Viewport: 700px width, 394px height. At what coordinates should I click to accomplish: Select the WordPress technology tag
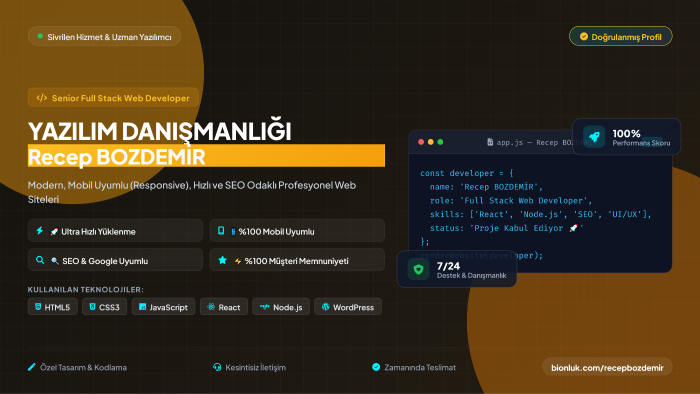pyautogui.click(x=348, y=307)
